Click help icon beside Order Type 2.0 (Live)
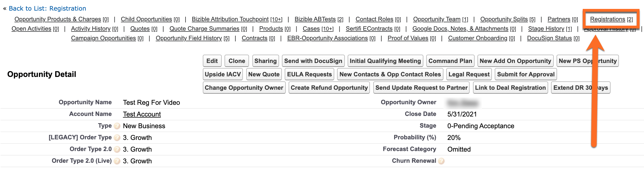Screen dimensions: 644x170 117,161
